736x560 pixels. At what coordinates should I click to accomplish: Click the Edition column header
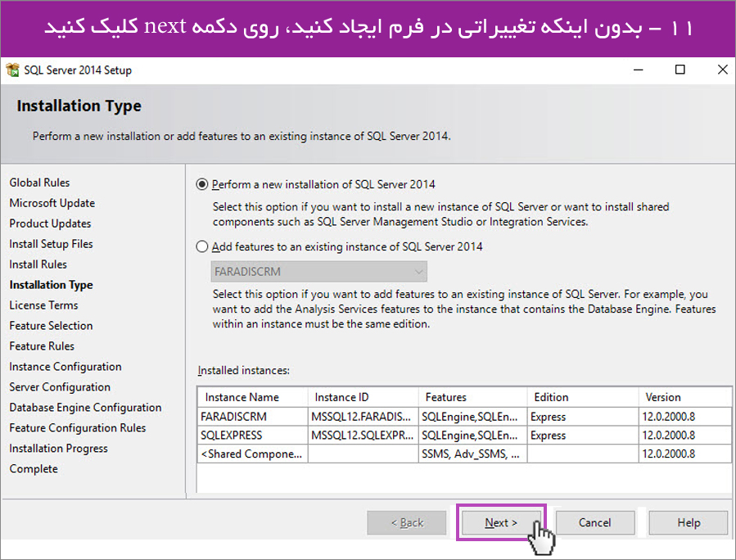(x=583, y=397)
